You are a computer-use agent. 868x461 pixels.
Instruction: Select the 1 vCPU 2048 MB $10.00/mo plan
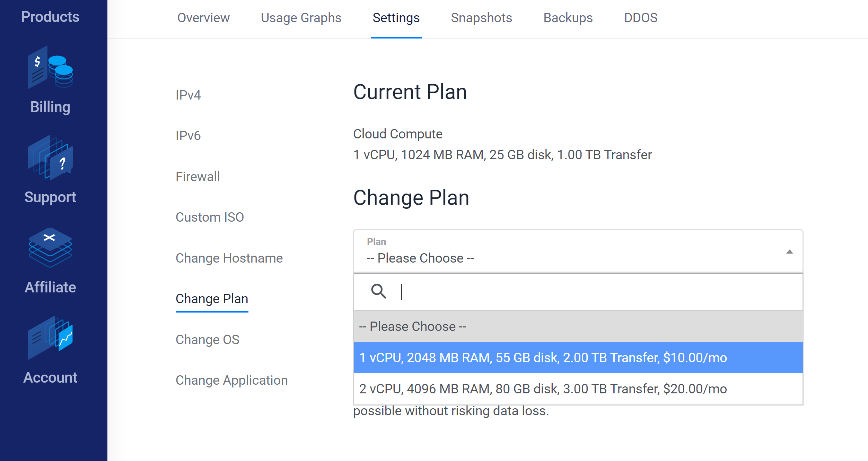click(x=578, y=358)
